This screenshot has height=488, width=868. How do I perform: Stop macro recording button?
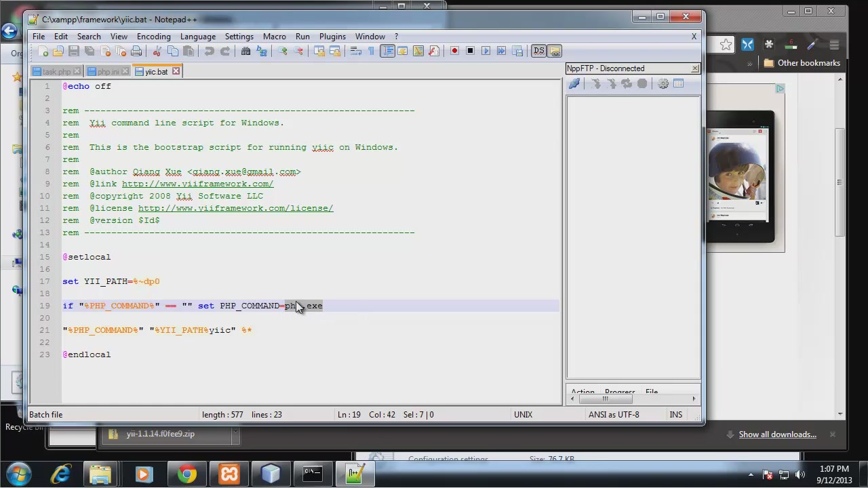click(470, 52)
